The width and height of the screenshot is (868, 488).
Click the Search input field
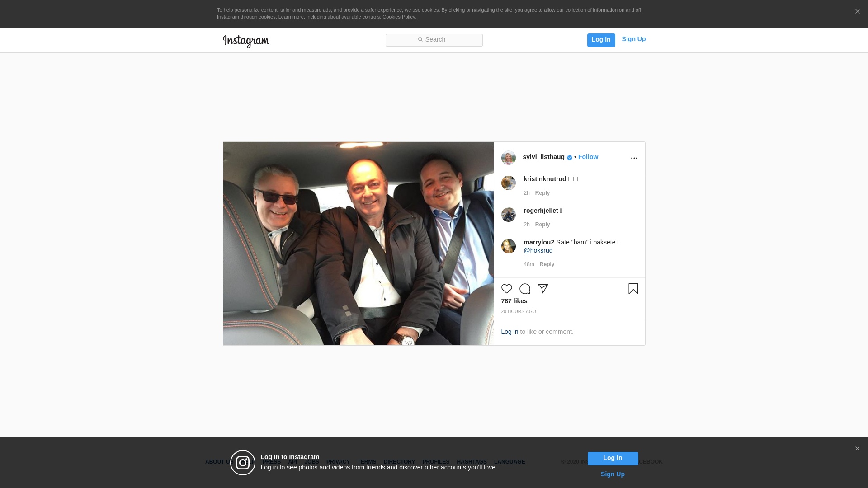[x=434, y=40]
